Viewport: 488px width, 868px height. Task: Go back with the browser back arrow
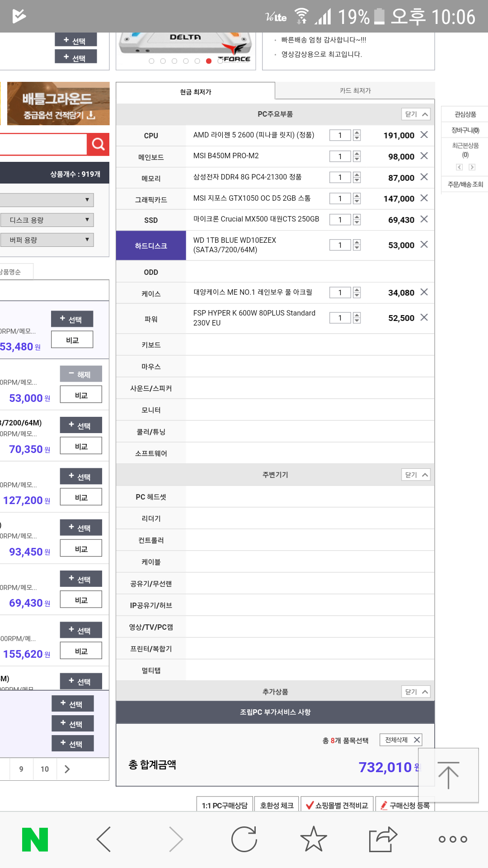coord(104,840)
